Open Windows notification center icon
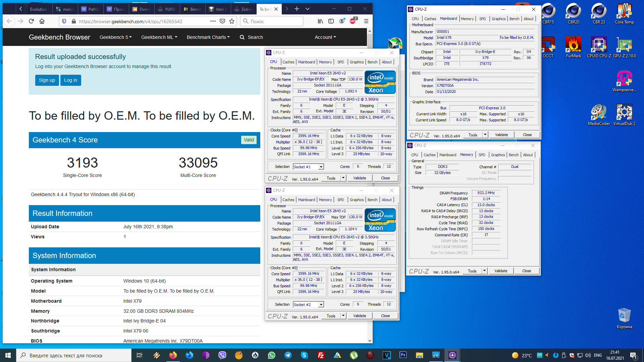The image size is (644, 362). [x=633, y=355]
